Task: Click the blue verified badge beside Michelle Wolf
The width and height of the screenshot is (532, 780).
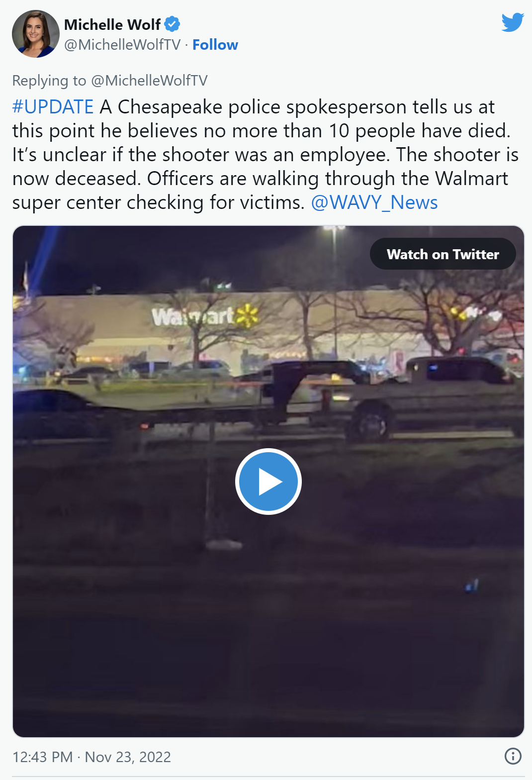Action: tap(172, 24)
